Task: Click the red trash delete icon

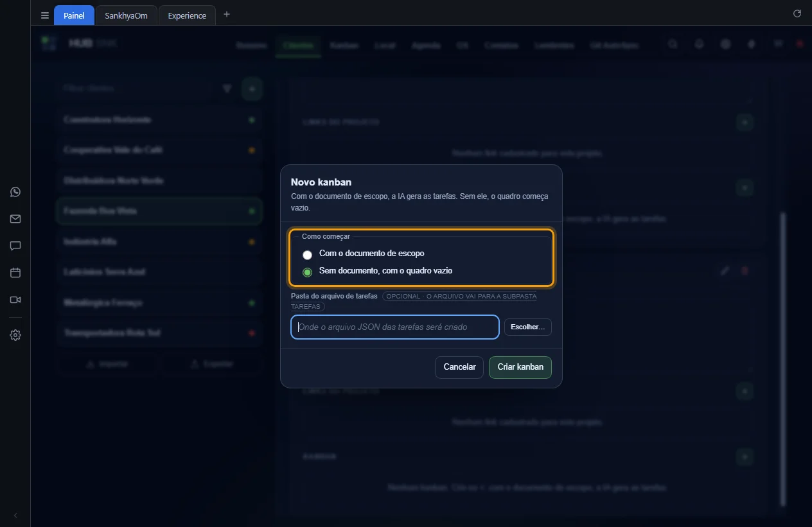Action: [x=745, y=271]
